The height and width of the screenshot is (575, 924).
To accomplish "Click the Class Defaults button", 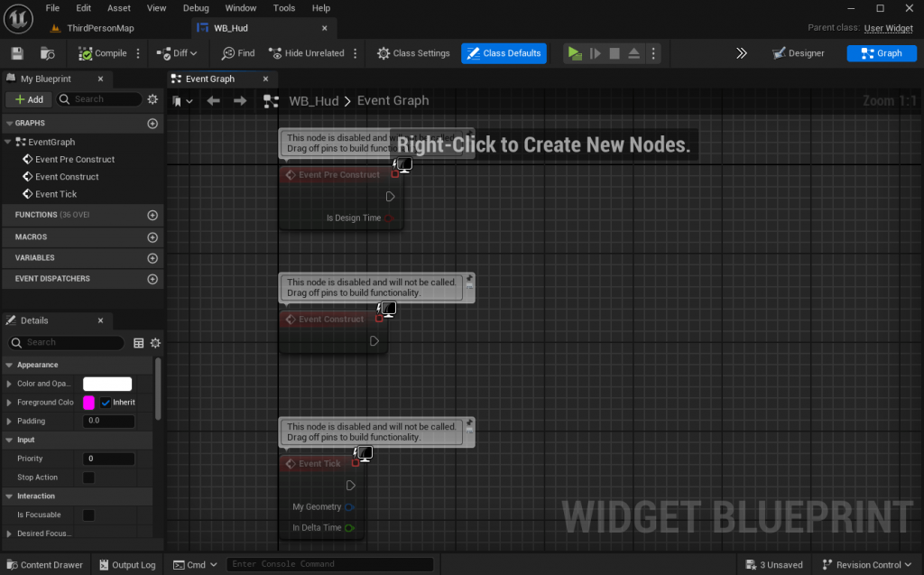I will coord(504,52).
